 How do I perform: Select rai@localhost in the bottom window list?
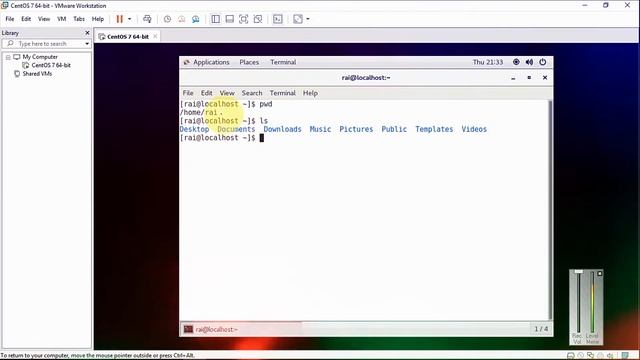point(241,329)
